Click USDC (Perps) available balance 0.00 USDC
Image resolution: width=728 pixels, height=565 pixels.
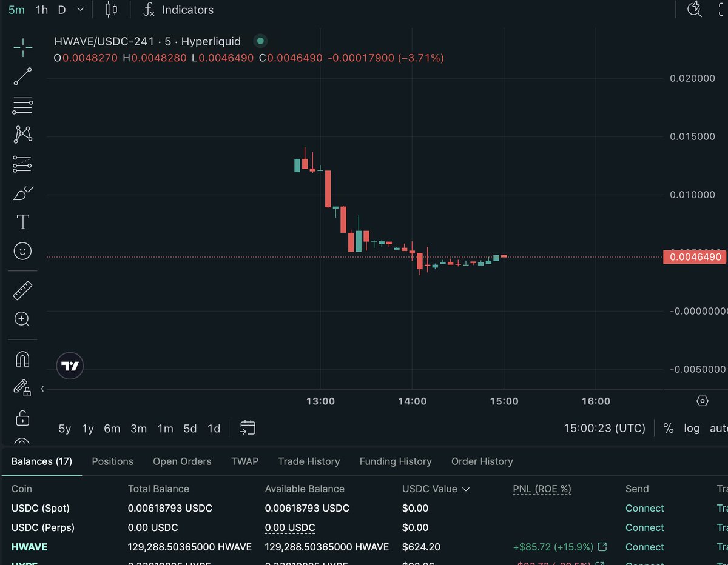[x=290, y=527]
